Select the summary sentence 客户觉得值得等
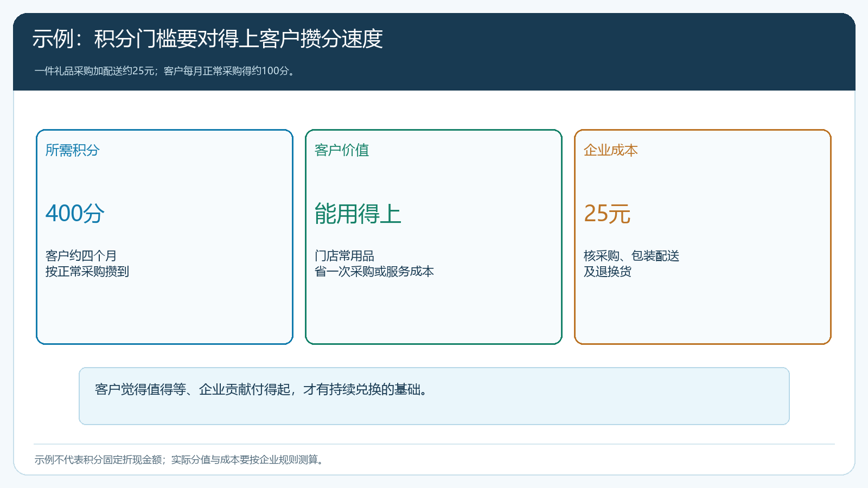Screen dimensions: 868x488 coord(261,389)
